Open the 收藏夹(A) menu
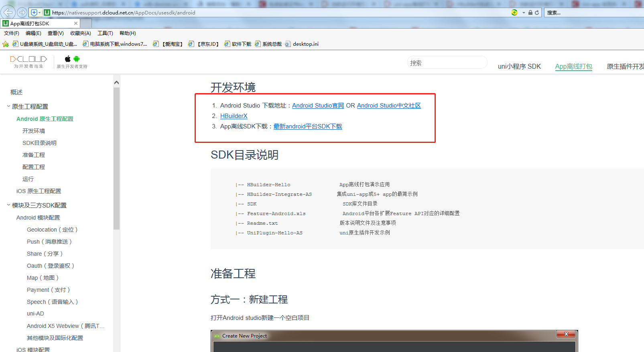Screen dimensions: 644x352 point(81,33)
